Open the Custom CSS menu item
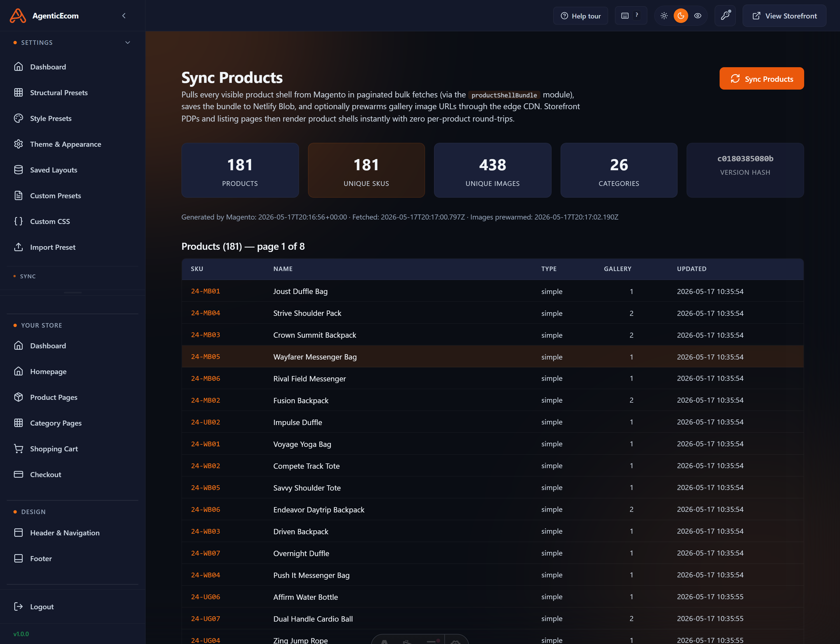 73,221
